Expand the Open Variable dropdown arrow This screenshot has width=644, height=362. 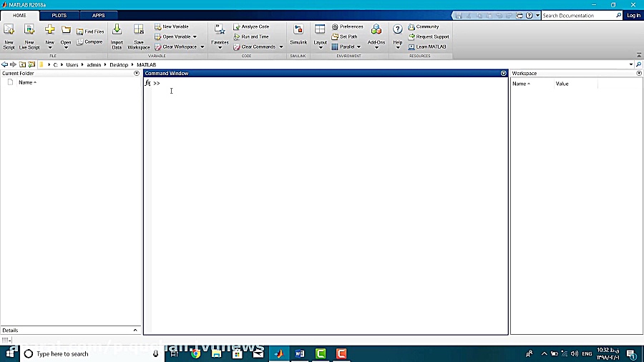point(195,37)
